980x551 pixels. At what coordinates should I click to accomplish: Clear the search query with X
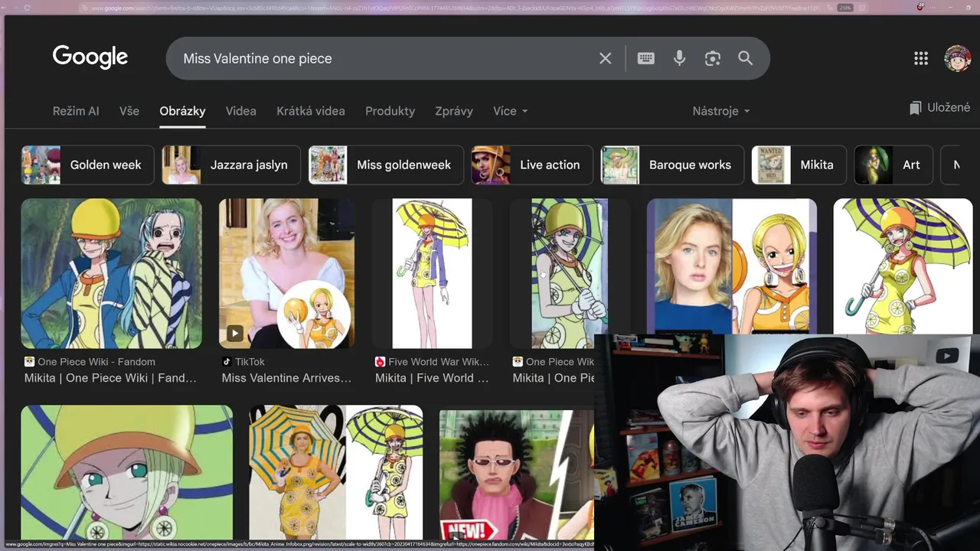(605, 58)
